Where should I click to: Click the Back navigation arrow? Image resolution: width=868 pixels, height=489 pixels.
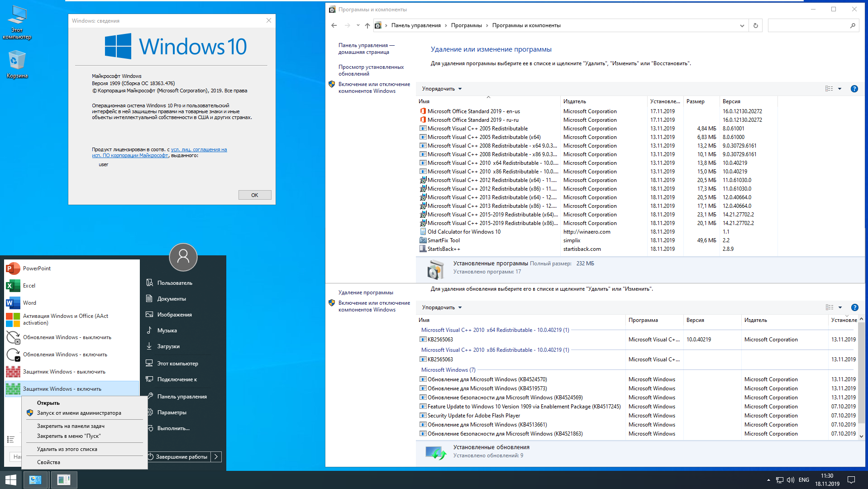[x=334, y=25]
